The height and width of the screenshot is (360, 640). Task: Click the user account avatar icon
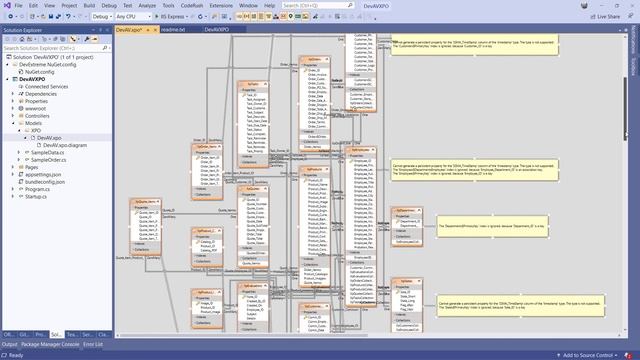coord(584,6)
